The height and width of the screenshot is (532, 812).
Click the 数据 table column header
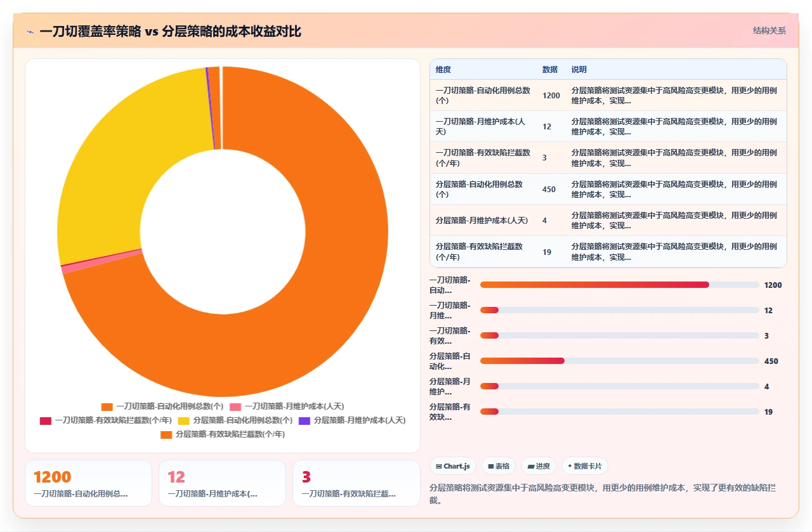pyautogui.click(x=550, y=69)
